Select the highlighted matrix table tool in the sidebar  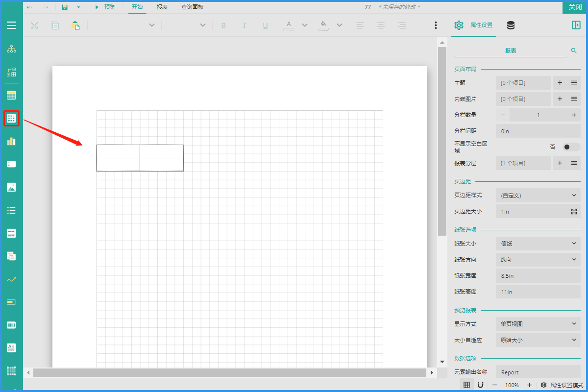pos(11,118)
